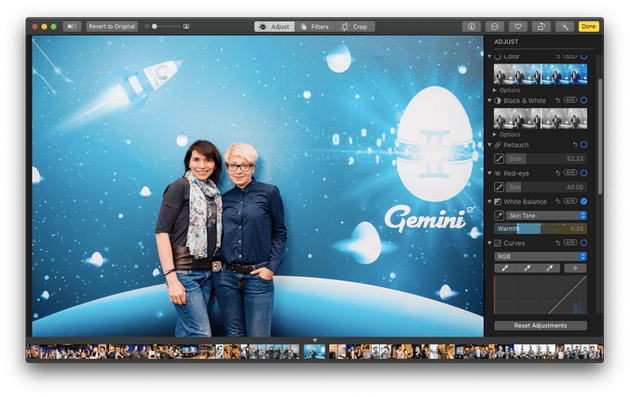The image size is (630, 397).
Task: Open the photo Info button
Action: 471,27
